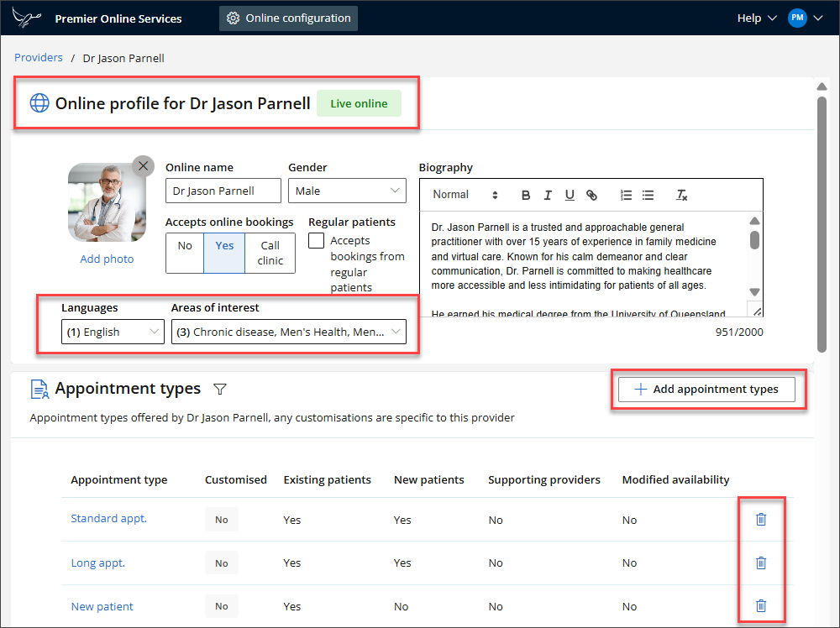
Task: Check Accepts bookings from regular patients
Action: [x=317, y=241]
